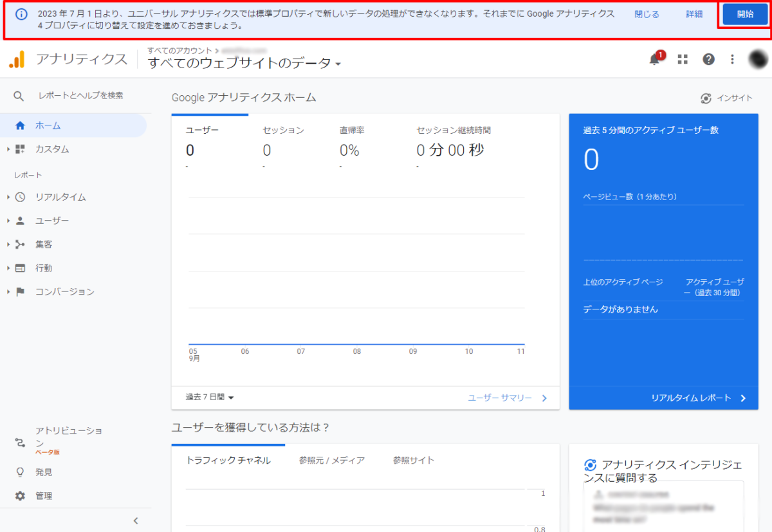Click the 過去 5 分間のアクティブ ユーザー数 title
Screen dimensions: 772x532
click(x=650, y=130)
